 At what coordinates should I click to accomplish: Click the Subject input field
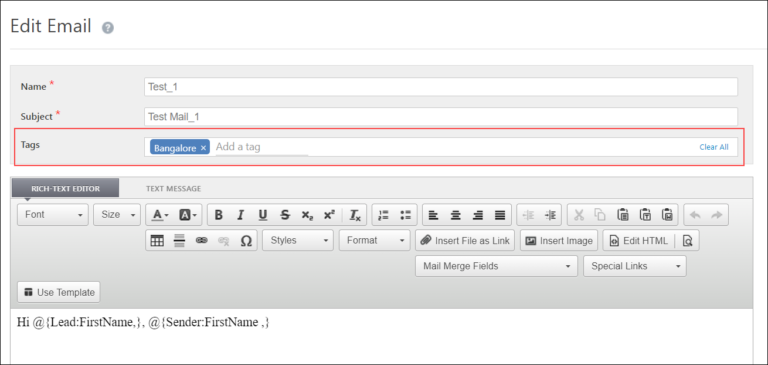(441, 117)
